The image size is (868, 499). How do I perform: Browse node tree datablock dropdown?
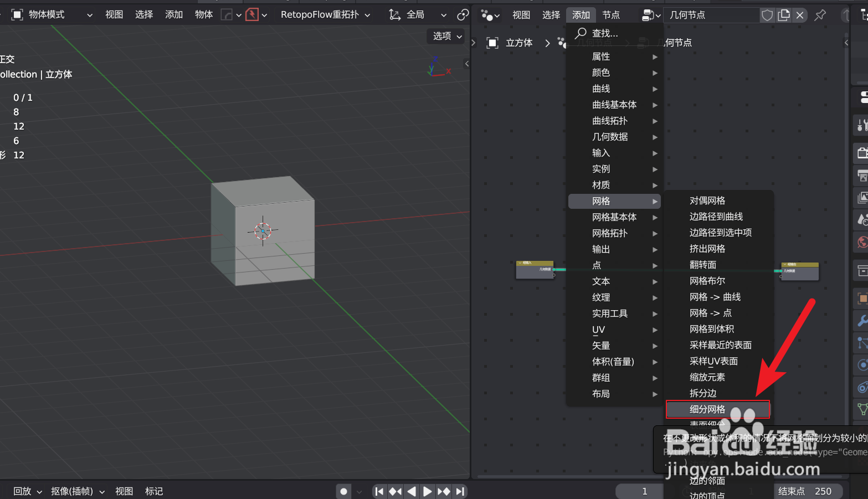pos(651,16)
